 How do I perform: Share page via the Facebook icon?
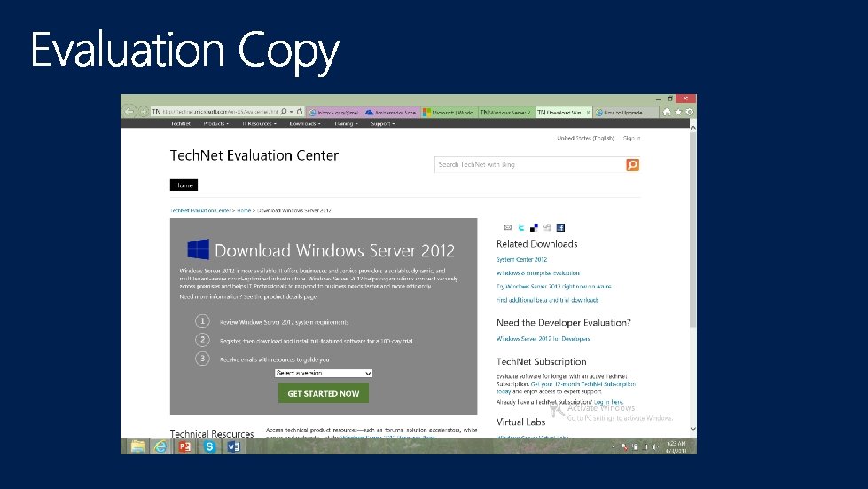coord(560,227)
